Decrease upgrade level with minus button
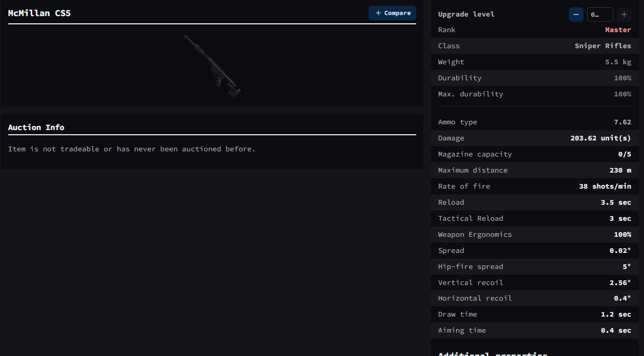 click(576, 15)
